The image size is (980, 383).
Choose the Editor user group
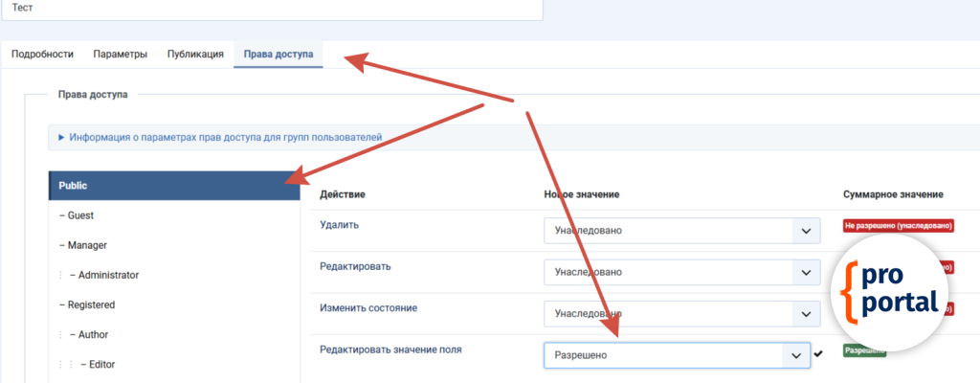click(x=98, y=365)
